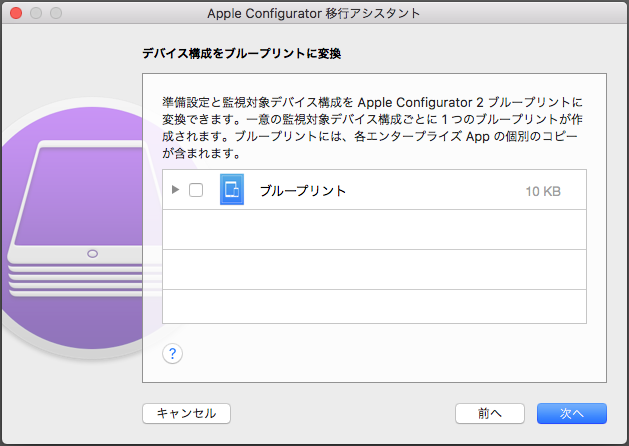Continue with the 次へ button
Screen dimensions: 629x446
[x=572, y=413]
